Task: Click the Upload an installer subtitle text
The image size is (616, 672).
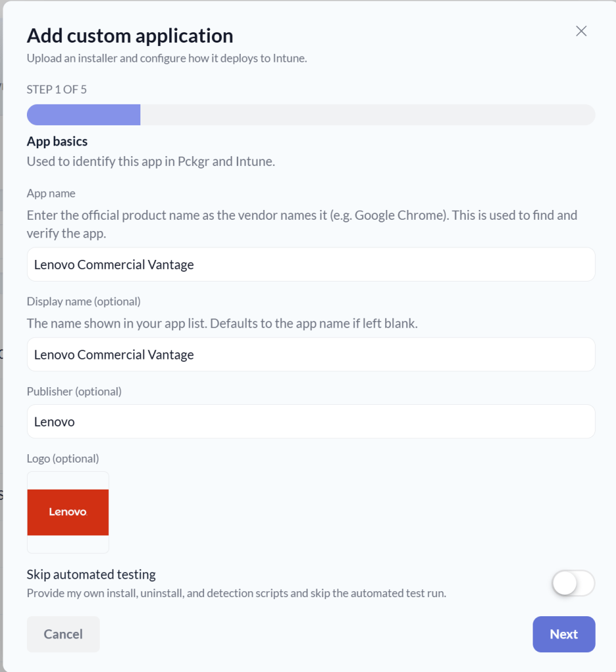Action: click(167, 58)
